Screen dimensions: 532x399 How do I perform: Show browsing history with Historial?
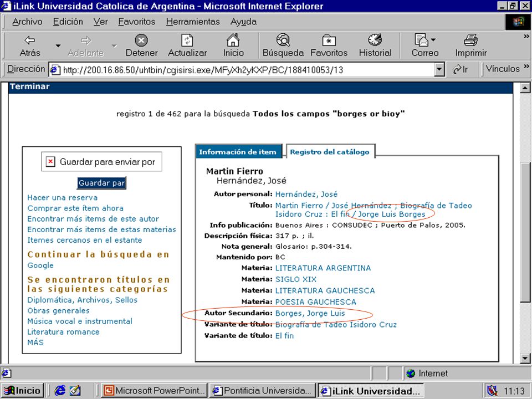pyautogui.click(x=375, y=45)
